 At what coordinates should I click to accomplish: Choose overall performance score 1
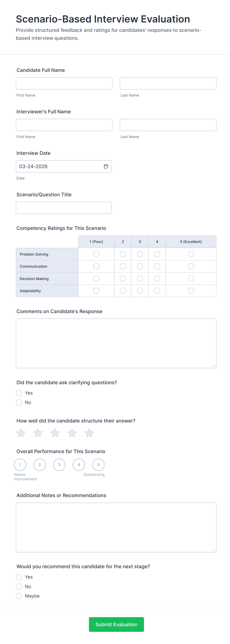pos(20,465)
